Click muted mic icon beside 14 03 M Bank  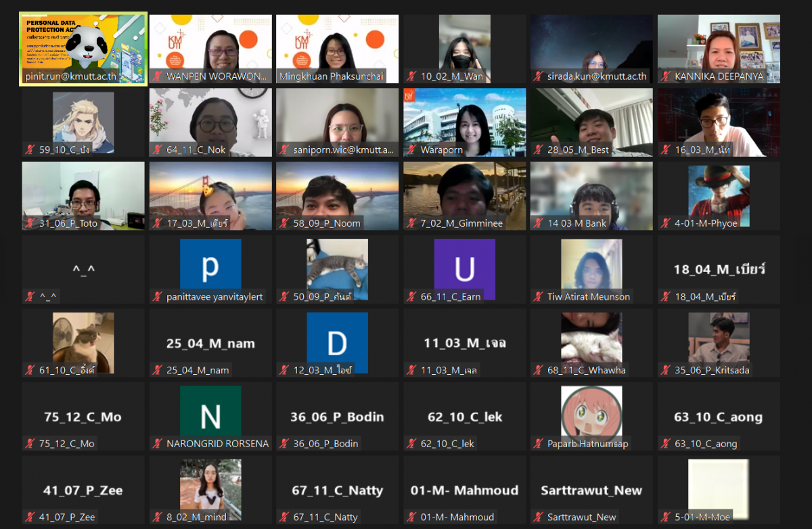pos(539,223)
